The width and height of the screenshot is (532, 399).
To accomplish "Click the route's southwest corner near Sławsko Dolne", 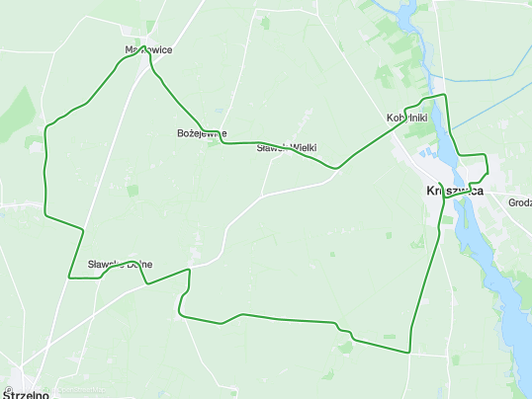I will [x=69, y=278].
